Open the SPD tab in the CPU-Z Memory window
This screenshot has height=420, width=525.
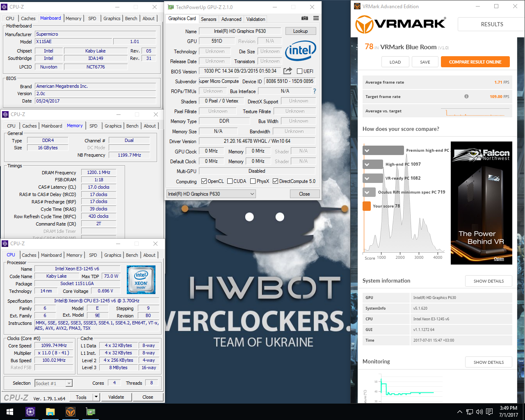(94, 126)
